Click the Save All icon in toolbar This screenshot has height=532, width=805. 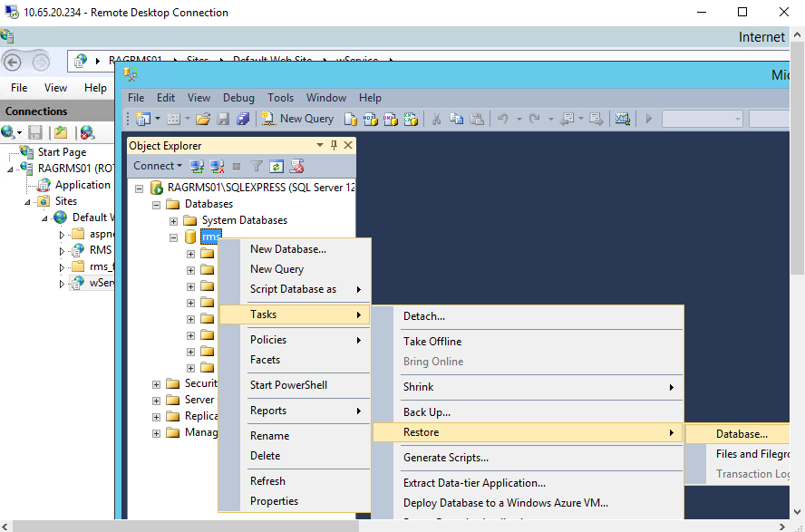click(243, 119)
